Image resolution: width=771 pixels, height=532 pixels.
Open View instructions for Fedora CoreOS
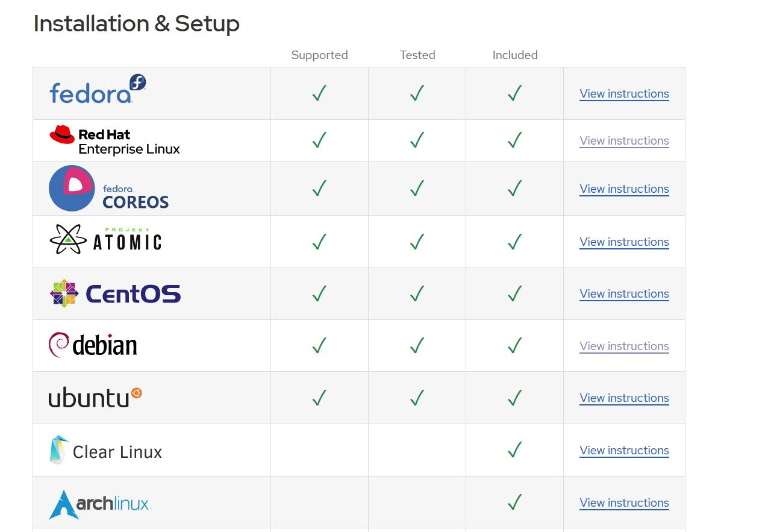pos(624,189)
